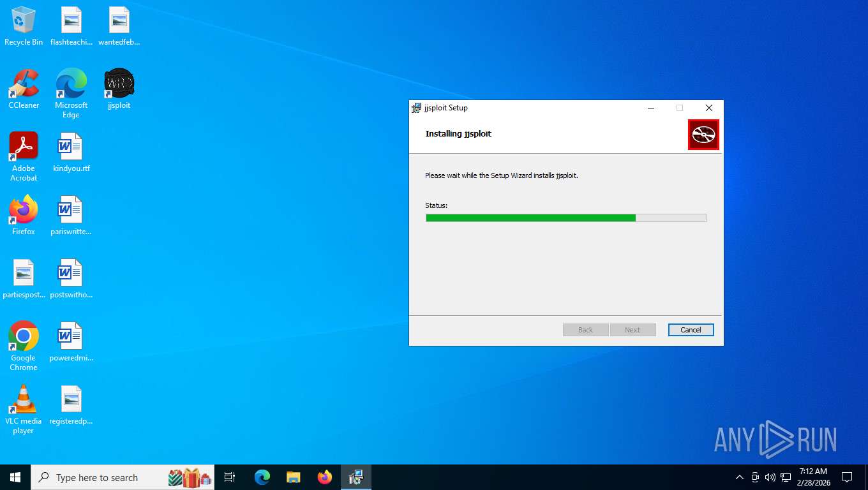Select the pariswritte... Word document icon
The image size is (868, 490).
coord(71,216)
